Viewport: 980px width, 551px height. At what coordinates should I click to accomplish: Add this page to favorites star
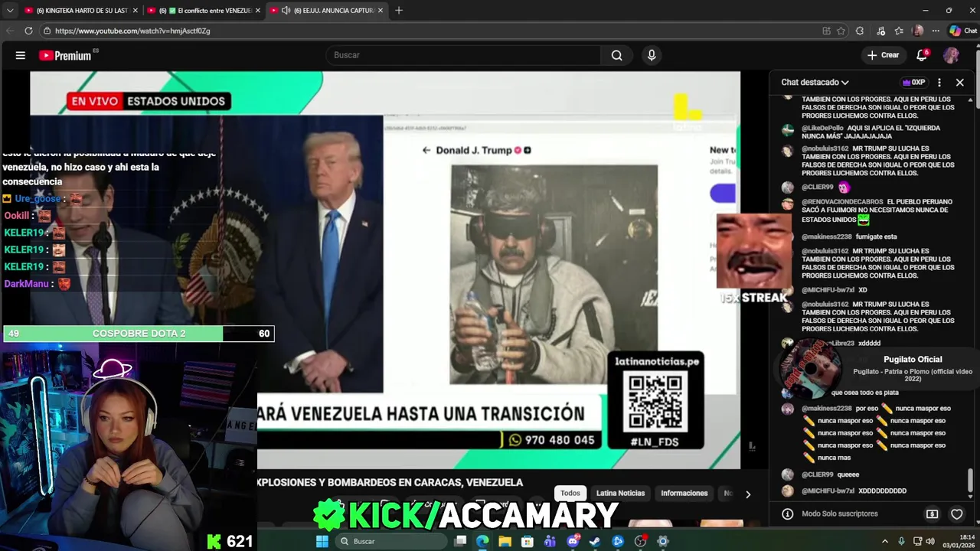841,31
